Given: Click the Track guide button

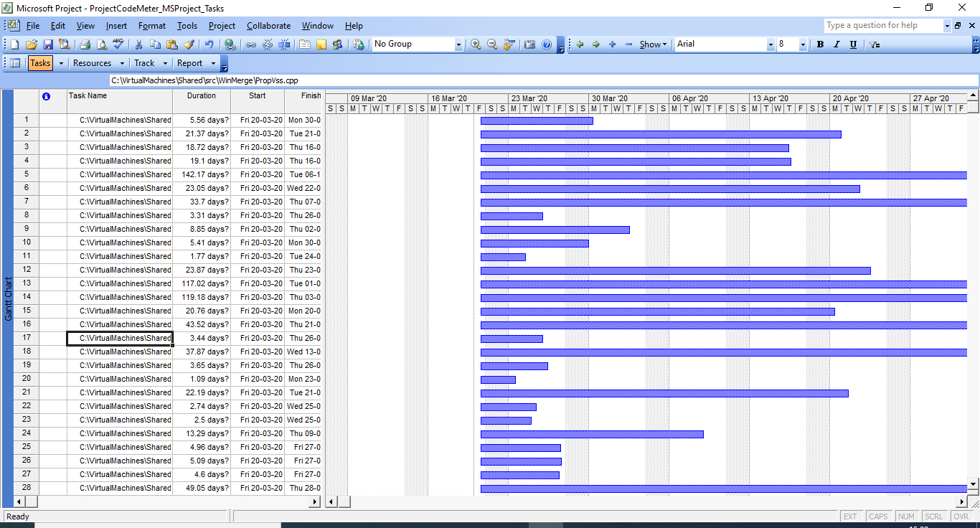Looking at the screenshot, I should [x=144, y=63].
